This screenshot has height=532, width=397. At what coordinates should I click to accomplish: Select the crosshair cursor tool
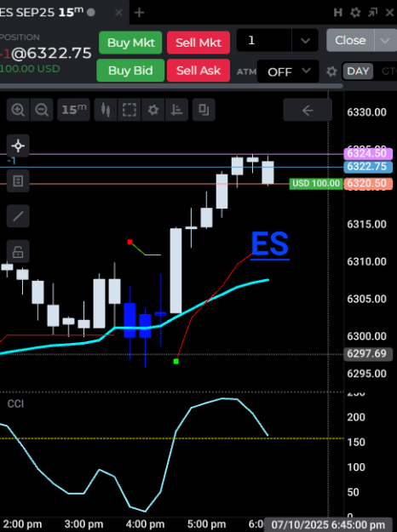[18, 146]
